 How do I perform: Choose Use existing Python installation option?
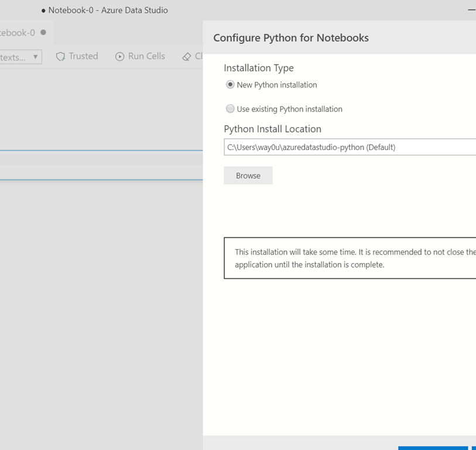230,109
